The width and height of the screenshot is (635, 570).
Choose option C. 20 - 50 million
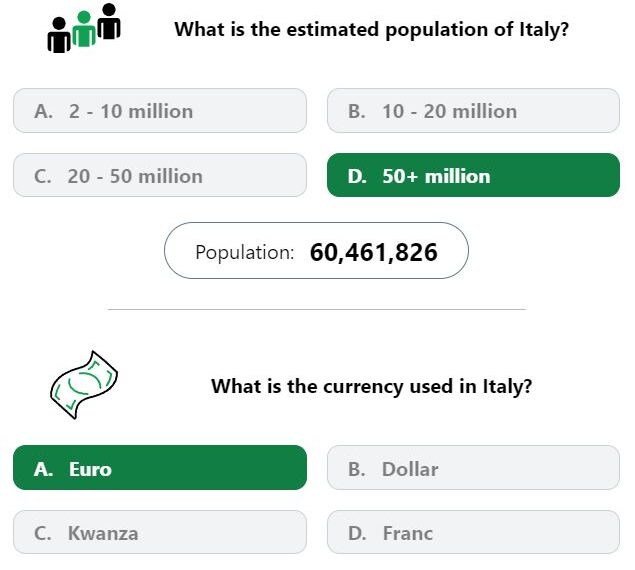point(160,175)
